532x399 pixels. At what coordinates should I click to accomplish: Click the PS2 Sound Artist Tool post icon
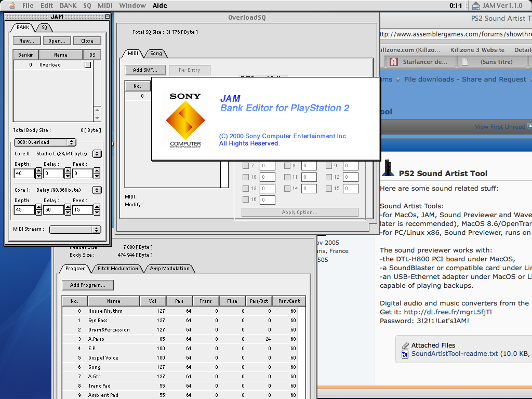[x=388, y=168]
